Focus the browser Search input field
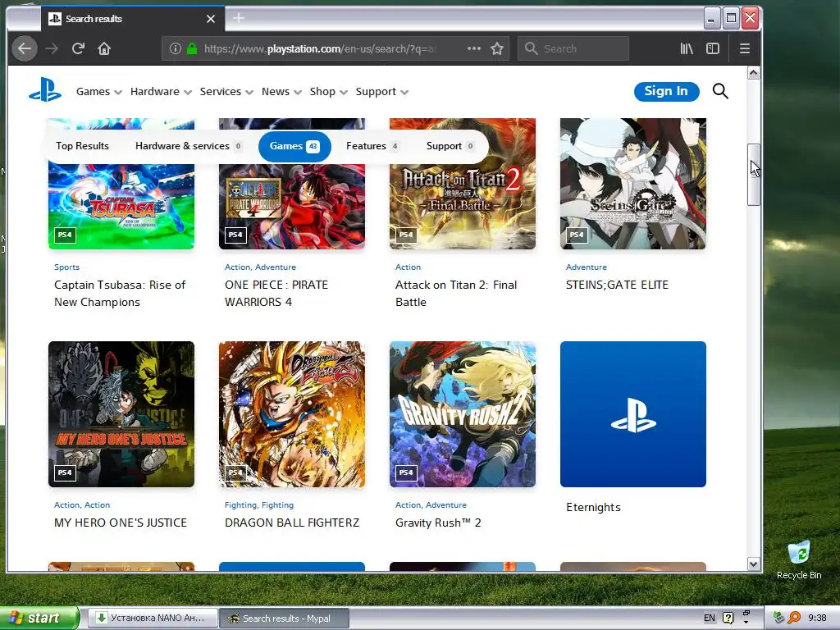The image size is (840, 630). click(x=573, y=48)
